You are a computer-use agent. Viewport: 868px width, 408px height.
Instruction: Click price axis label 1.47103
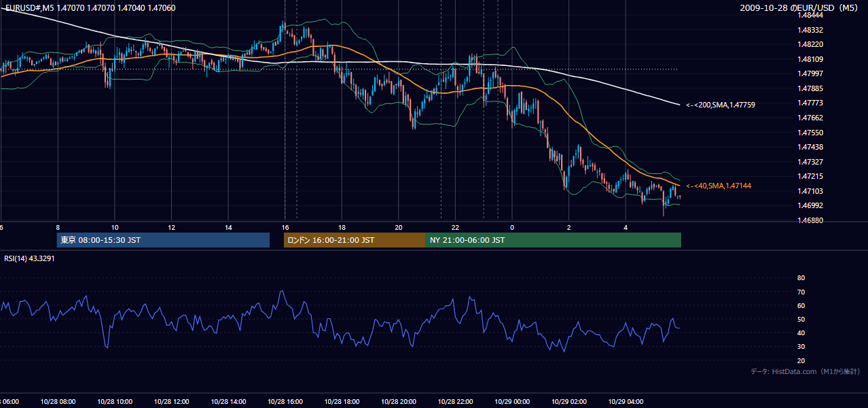pos(811,191)
